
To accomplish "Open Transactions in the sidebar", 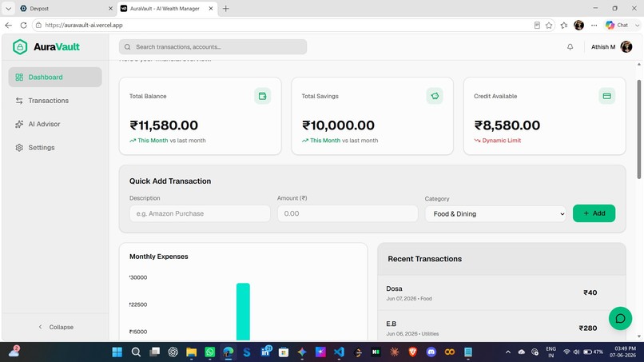I will coord(55,101).
